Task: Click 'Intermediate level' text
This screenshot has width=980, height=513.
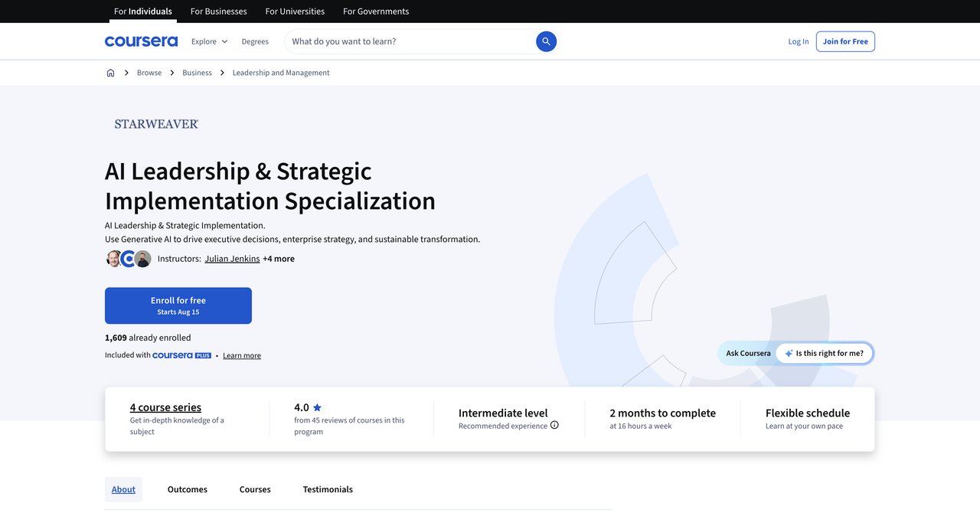Action: coord(503,413)
